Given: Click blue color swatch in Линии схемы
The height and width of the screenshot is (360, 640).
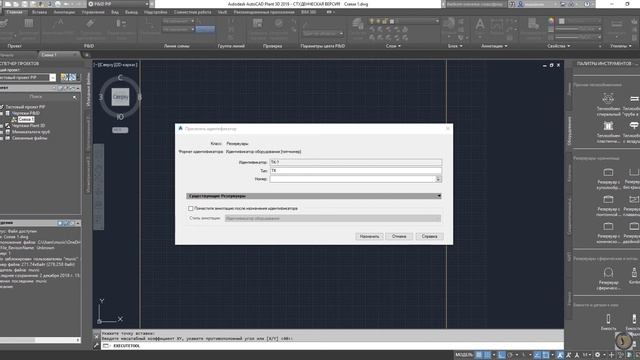Looking at the screenshot, I should pos(205,29).
